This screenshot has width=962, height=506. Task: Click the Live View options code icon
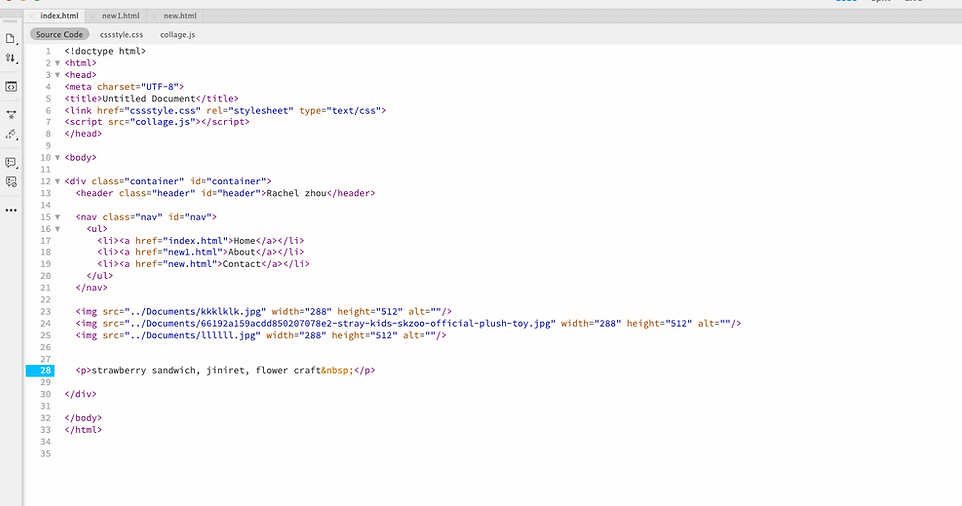pyautogui.click(x=10, y=86)
